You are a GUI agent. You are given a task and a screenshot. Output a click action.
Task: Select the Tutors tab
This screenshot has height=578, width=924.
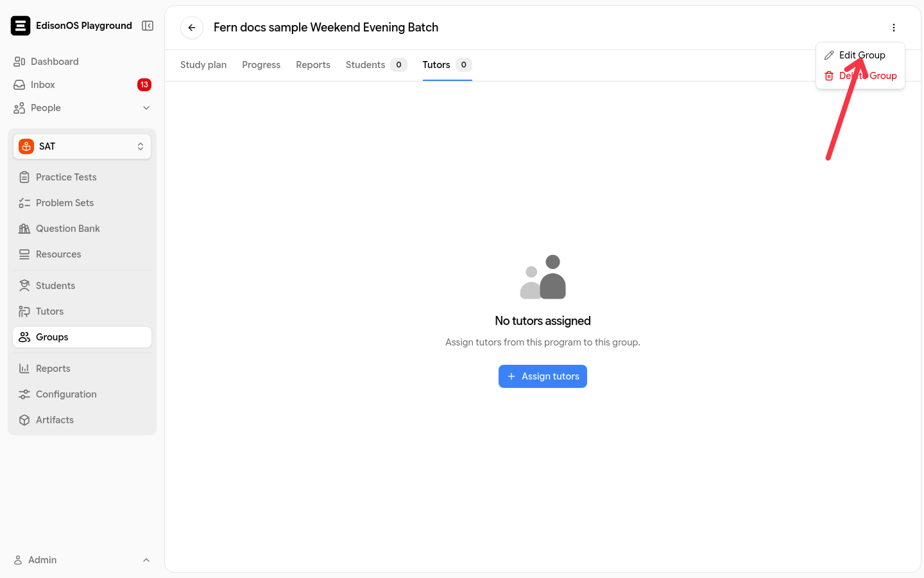447,65
